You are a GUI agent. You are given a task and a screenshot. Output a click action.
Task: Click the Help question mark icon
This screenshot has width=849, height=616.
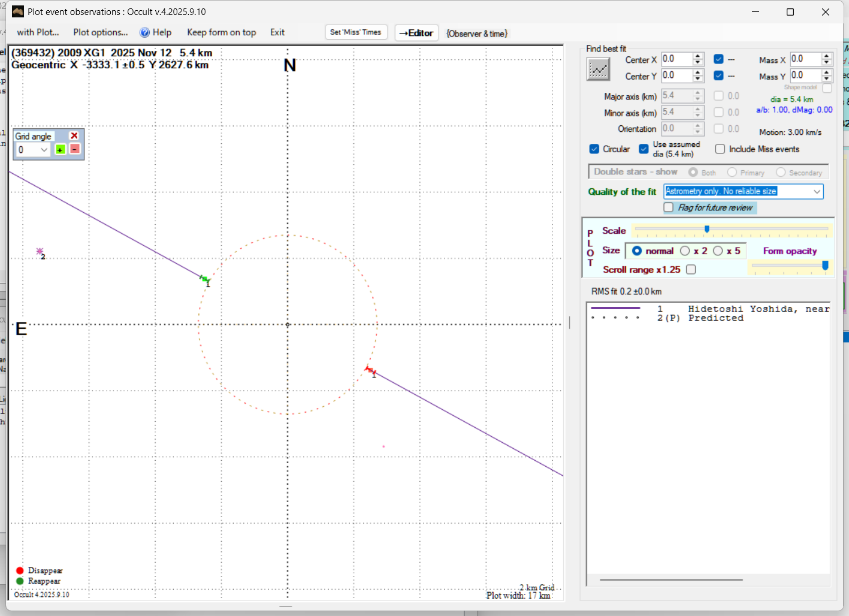click(145, 32)
